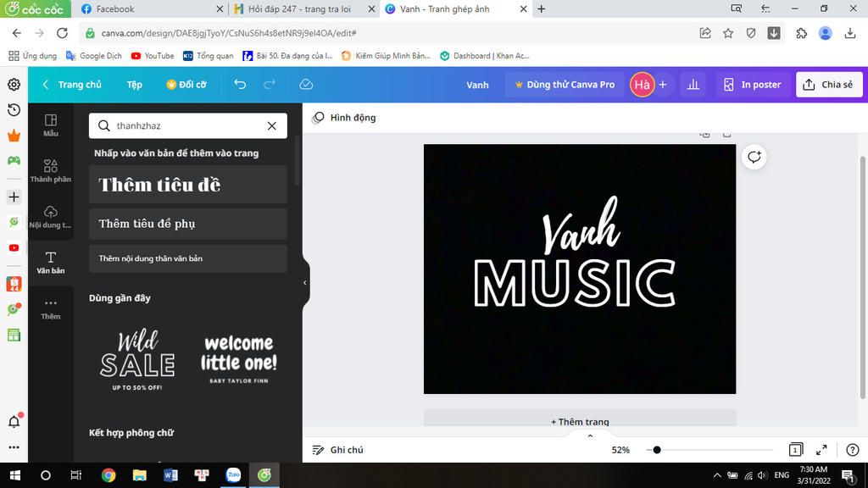Open Word from the taskbar
The image size is (868, 488).
point(170,475)
